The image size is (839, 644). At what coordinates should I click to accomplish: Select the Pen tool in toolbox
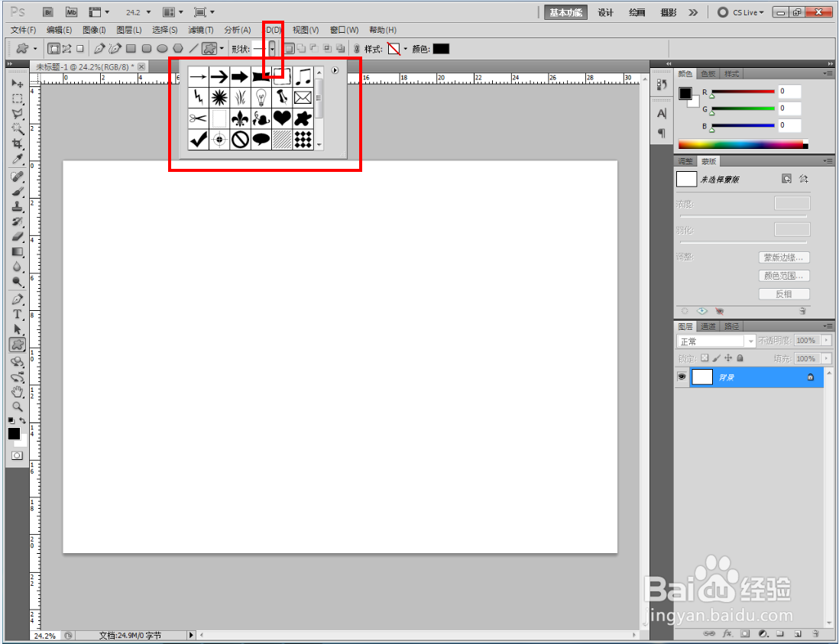[x=17, y=299]
